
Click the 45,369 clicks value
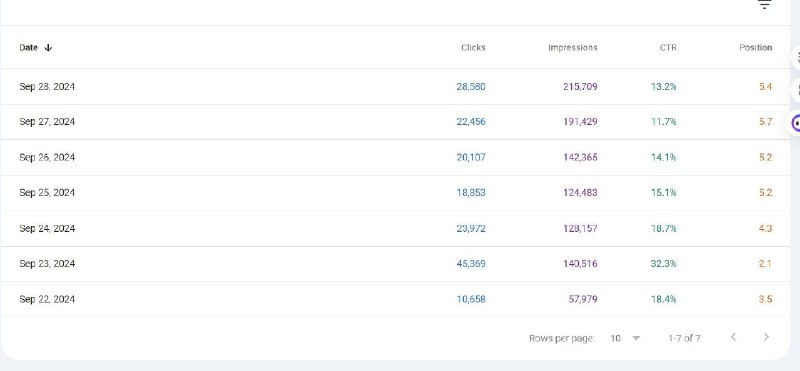[x=471, y=263]
